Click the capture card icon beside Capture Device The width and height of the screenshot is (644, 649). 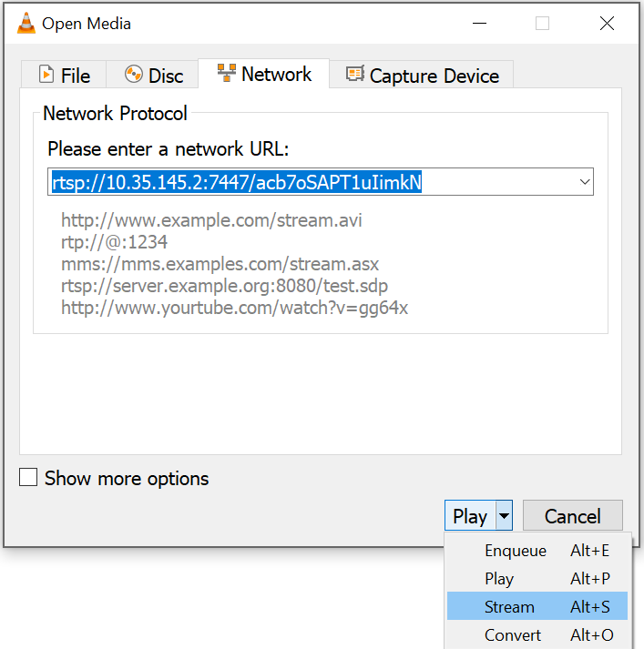coord(355,76)
